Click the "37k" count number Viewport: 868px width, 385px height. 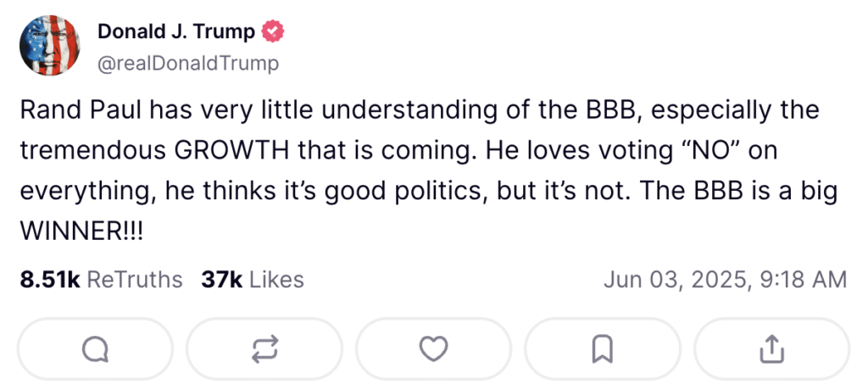point(220,279)
